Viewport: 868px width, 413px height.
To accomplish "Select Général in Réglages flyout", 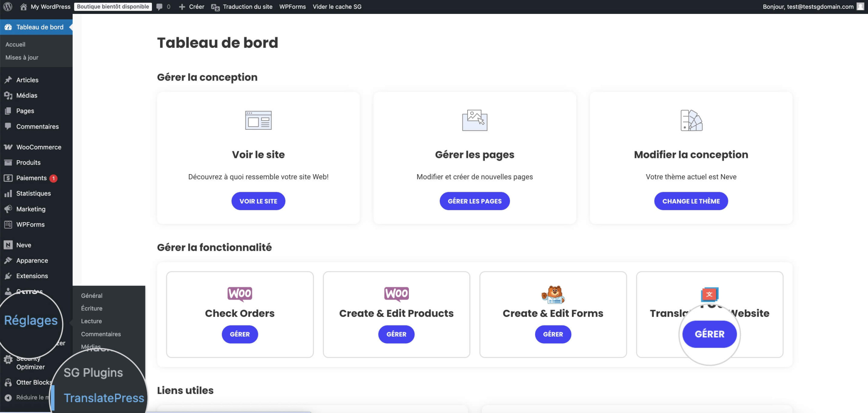I will pos(92,295).
